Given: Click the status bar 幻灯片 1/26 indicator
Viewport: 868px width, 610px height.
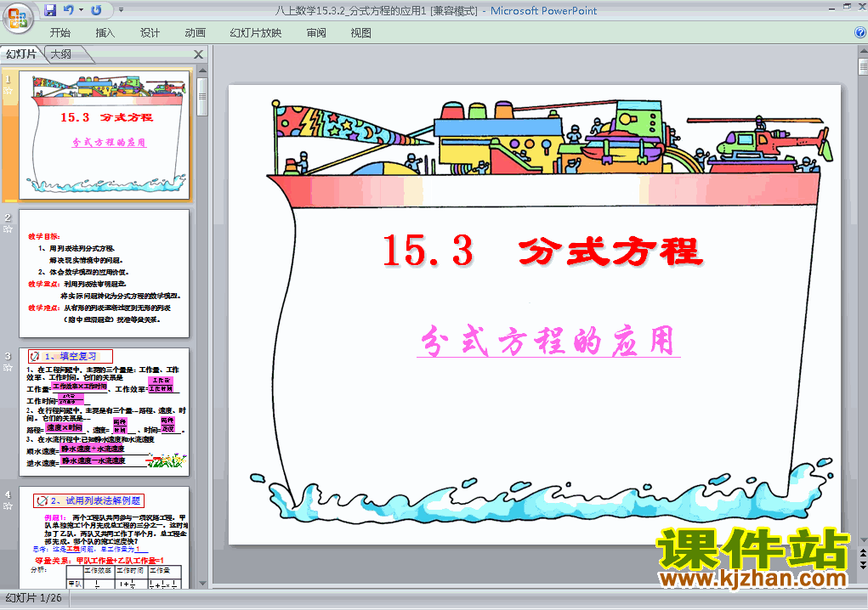Looking at the screenshot, I should click(34, 598).
